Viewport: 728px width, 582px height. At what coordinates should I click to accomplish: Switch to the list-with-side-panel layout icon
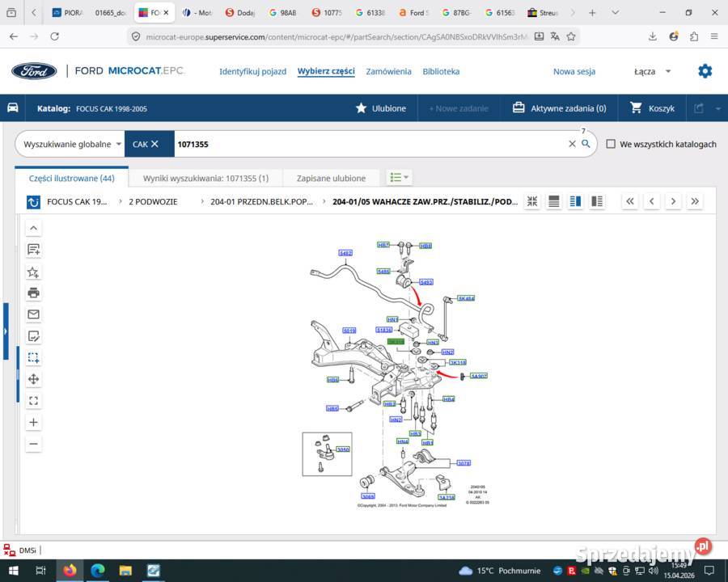click(x=597, y=201)
